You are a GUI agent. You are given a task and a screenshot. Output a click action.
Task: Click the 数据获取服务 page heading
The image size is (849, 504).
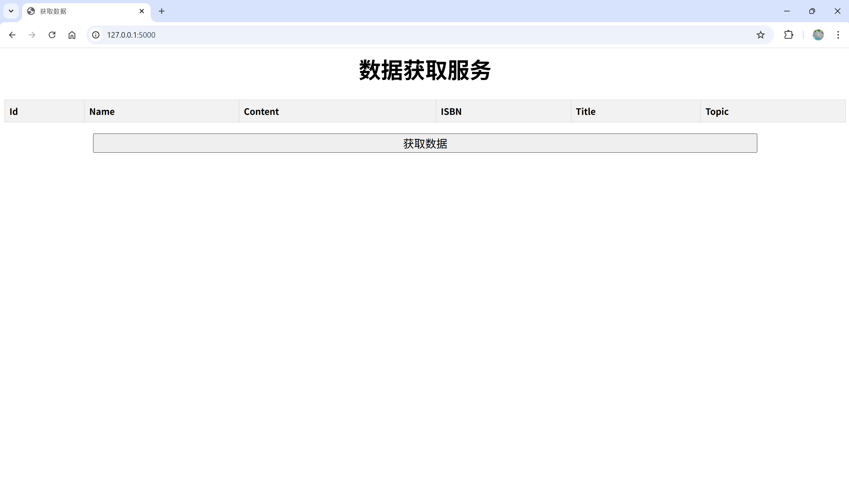click(425, 70)
